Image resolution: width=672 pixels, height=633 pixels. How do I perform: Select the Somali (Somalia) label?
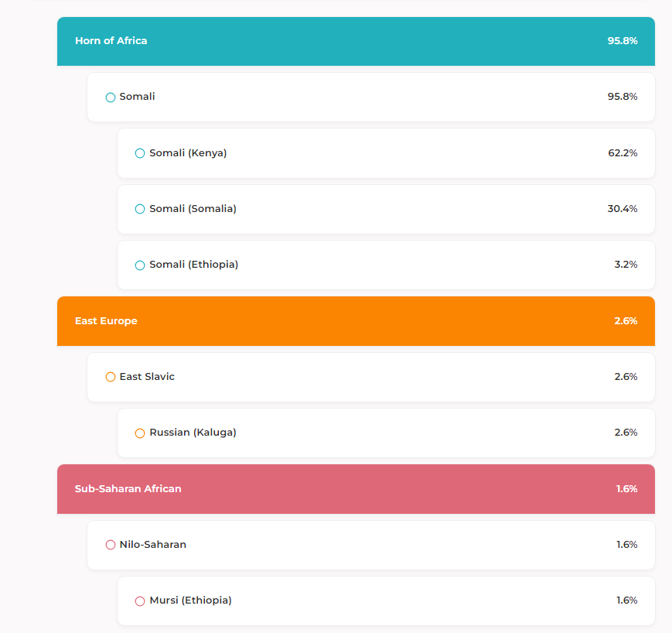click(193, 209)
